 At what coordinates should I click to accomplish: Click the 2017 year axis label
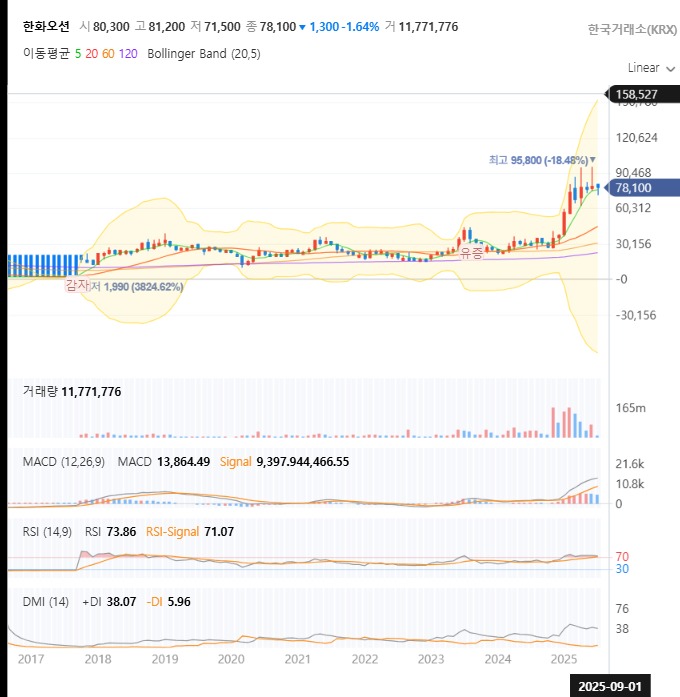click(31, 659)
